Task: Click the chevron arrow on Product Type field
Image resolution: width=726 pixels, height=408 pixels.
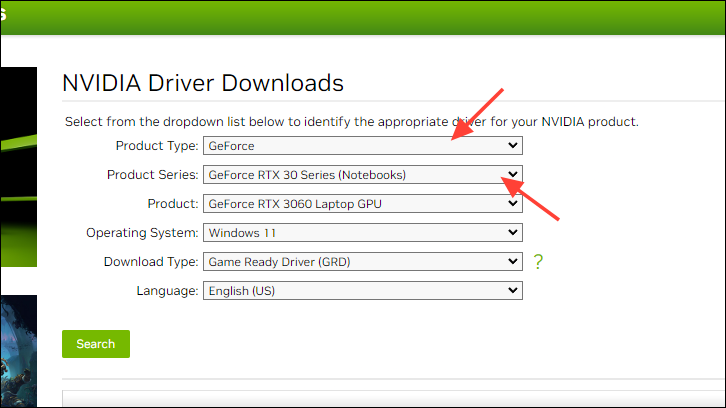Action: click(x=513, y=146)
